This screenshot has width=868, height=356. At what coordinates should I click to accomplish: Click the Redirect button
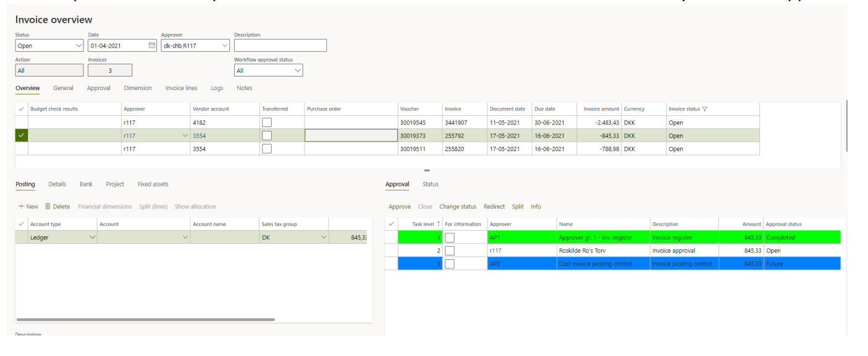click(494, 207)
